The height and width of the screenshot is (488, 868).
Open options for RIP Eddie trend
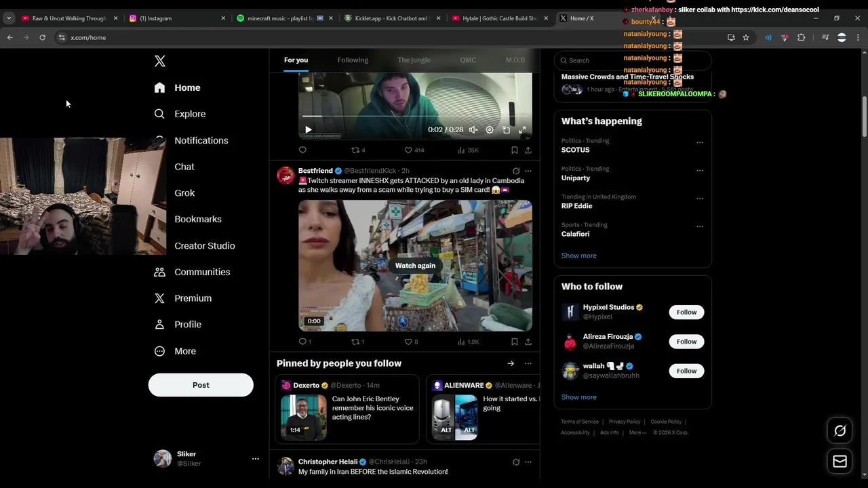point(699,199)
